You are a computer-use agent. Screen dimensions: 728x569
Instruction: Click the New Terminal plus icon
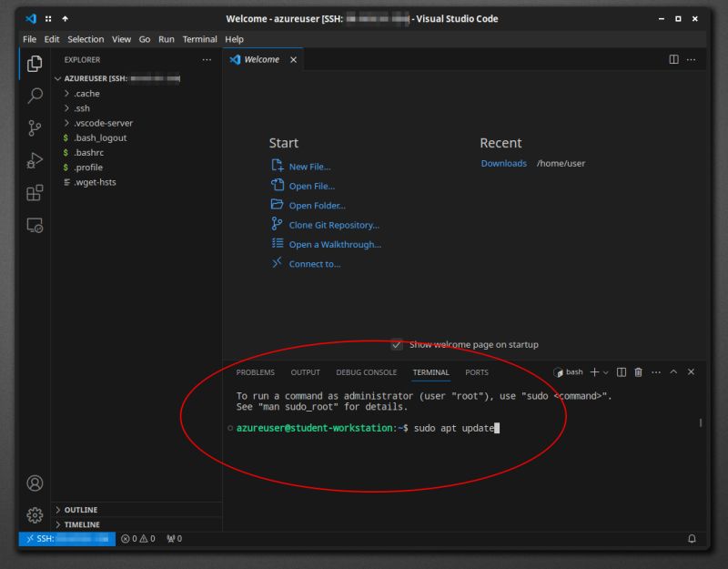[x=594, y=372]
